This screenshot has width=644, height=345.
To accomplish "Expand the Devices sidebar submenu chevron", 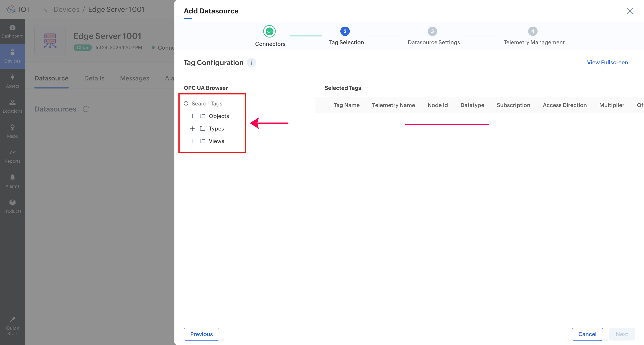I will (20, 53).
